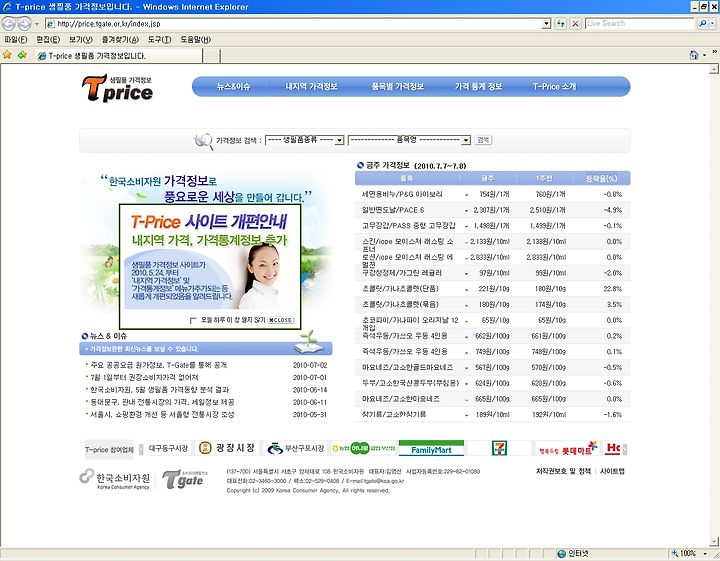Viewport: 720px width, 561px height.
Task: Click the 세면용비누/P&G 아이보리 row
Action: [x=492, y=194]
